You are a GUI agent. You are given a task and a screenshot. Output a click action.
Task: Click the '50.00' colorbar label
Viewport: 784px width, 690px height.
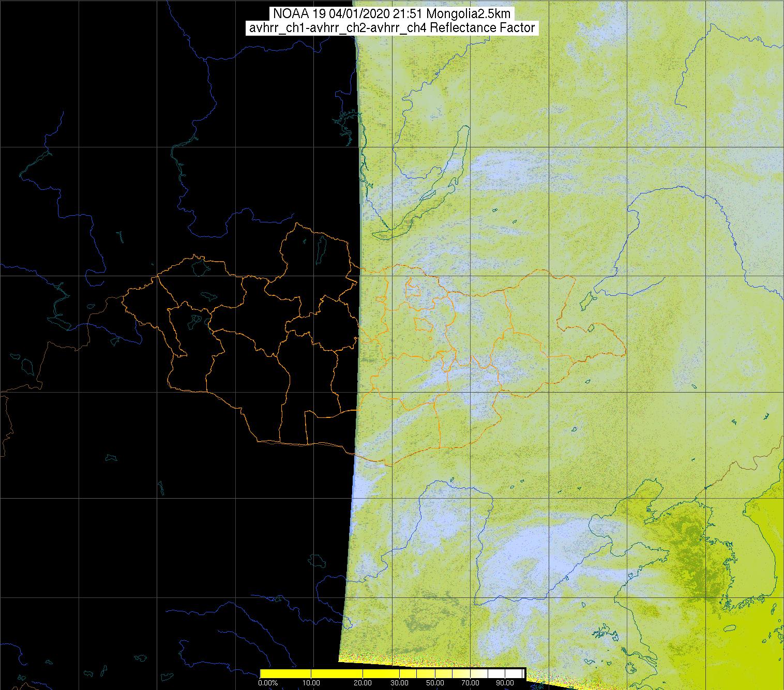click(x=435, y=683)
